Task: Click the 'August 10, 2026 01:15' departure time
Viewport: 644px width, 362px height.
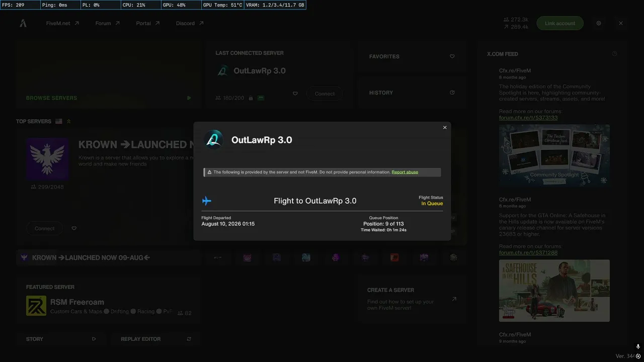Action: pos(228,224)
